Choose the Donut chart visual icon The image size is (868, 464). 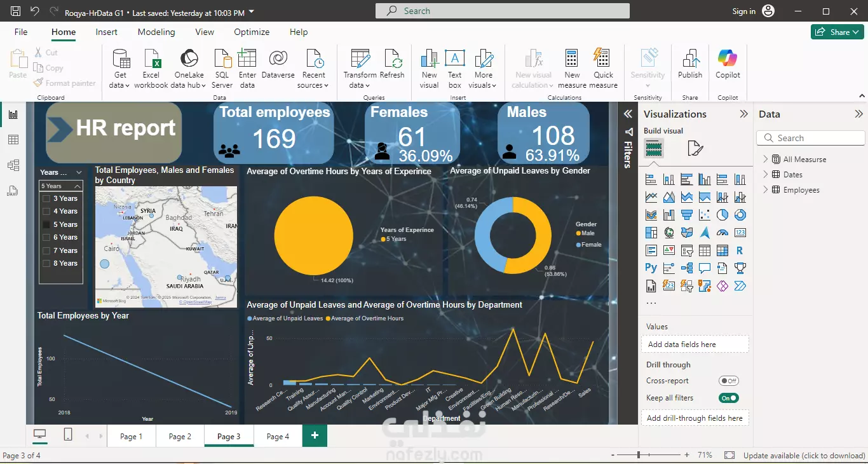pyautogui.click(x=740, y=215)
